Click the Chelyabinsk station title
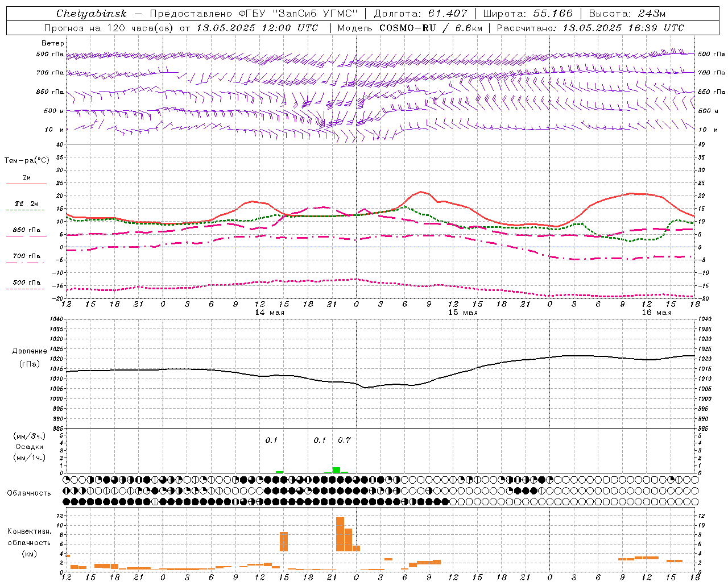 coord(91,14)
